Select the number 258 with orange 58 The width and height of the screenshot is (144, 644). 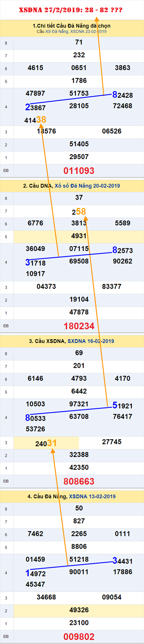pos(79,212)
